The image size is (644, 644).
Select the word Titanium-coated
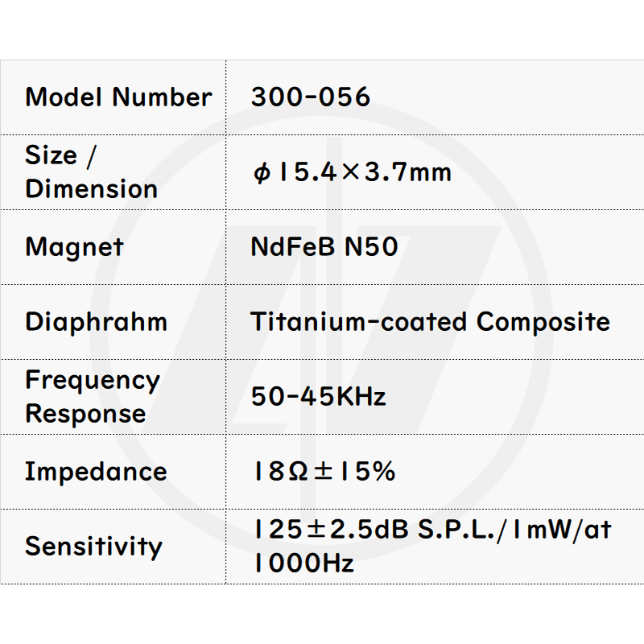click(x=359, y=322)
